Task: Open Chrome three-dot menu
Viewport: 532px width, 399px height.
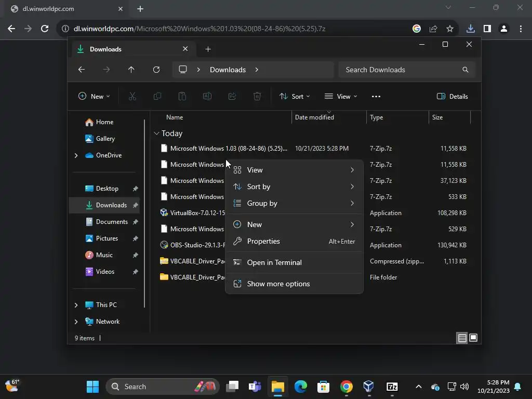Action: click(521, 29)
